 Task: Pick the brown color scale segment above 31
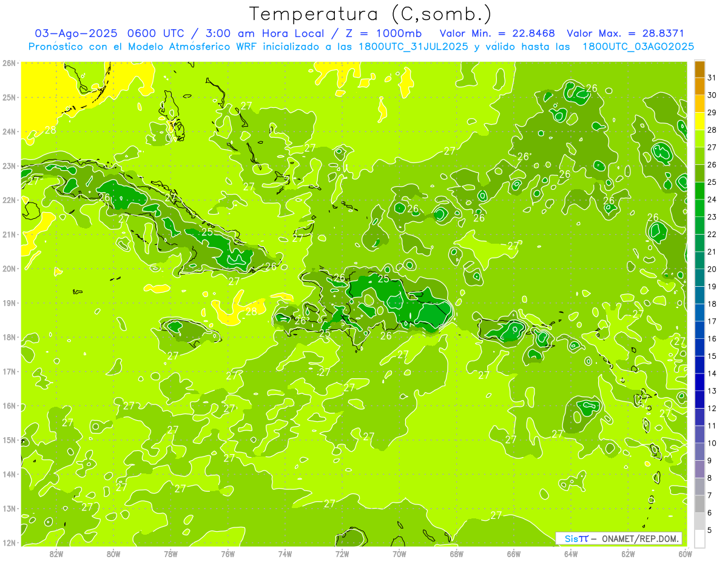point(699,69)
